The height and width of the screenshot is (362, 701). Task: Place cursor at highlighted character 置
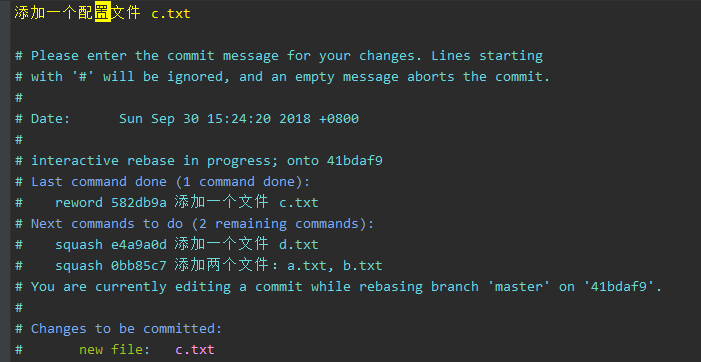(x=102, y=13)
